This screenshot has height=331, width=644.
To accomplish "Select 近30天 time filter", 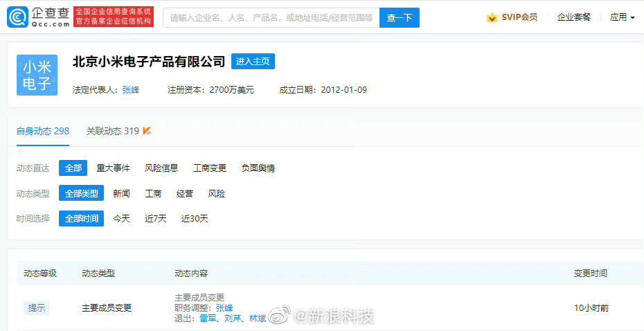I will 195,219.
